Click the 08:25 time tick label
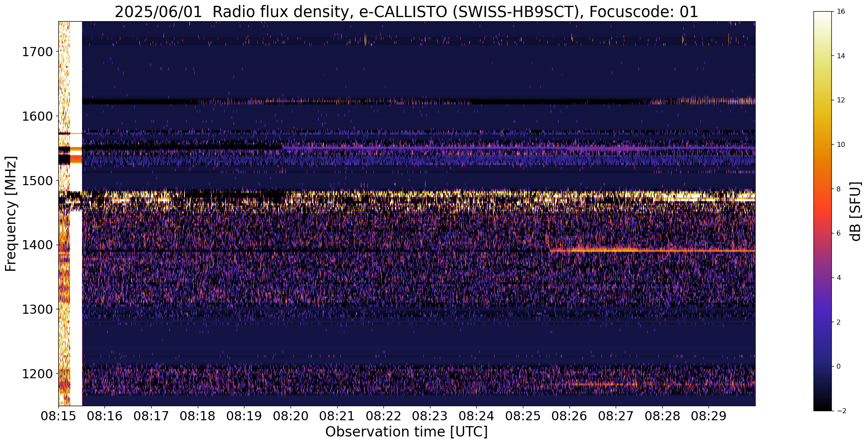 (523, 416)
